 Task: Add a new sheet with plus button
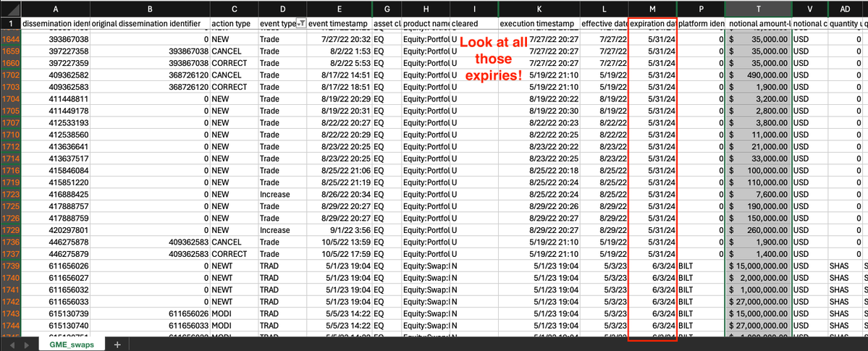point(117,344)
